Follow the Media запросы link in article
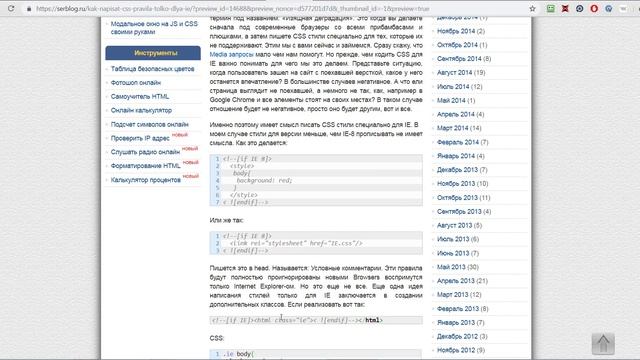This screenshot has width=640, height=360. [231, 54]
